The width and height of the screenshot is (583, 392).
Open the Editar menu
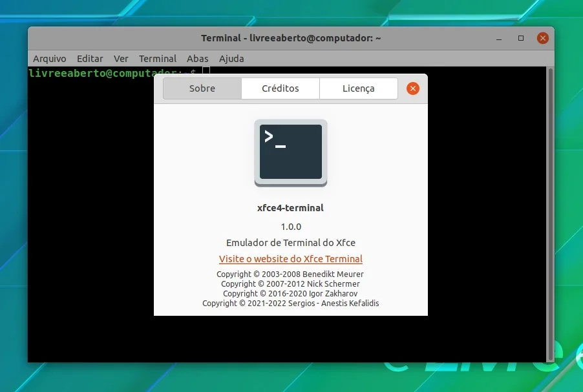point(90,59)
